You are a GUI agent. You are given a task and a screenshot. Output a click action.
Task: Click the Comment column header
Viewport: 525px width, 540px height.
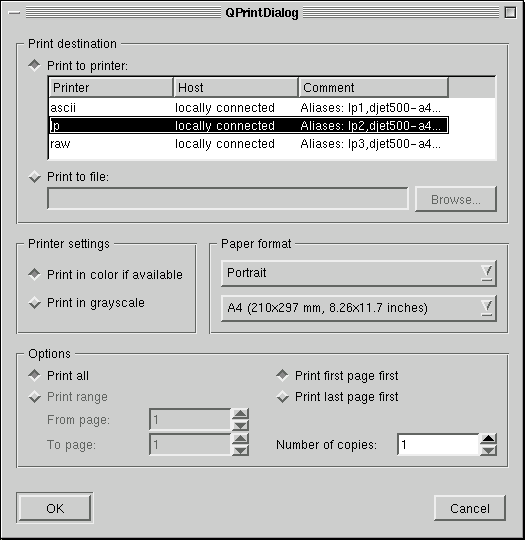pyautogui.click(x=374, y=87)
